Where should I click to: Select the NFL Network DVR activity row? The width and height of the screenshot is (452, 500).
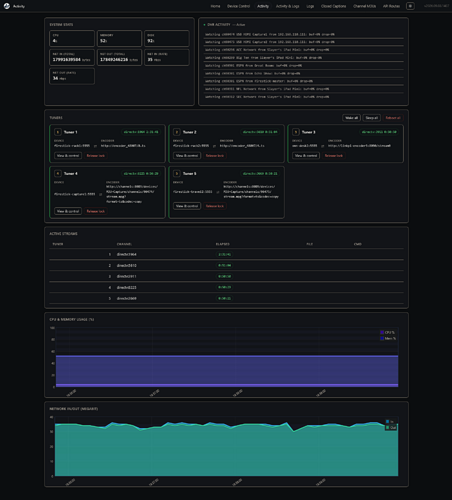pos(303,89)
